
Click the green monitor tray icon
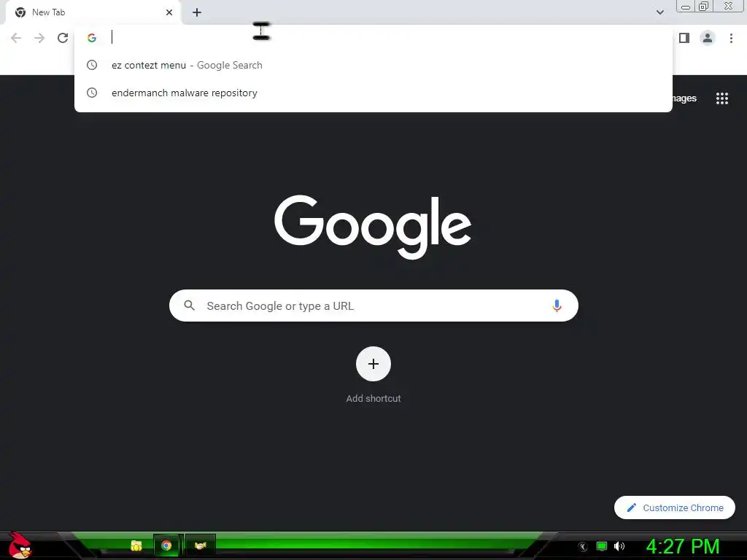(602, 546)
